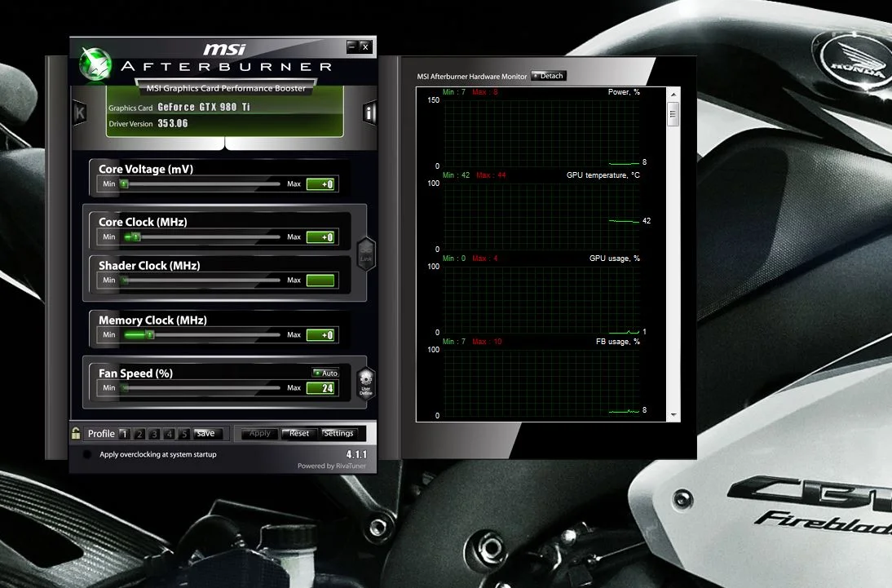This screenshot has height=588, width=892.
Task: Click the monitor scrollbar down arrow
Action: (x=673, y=415)
